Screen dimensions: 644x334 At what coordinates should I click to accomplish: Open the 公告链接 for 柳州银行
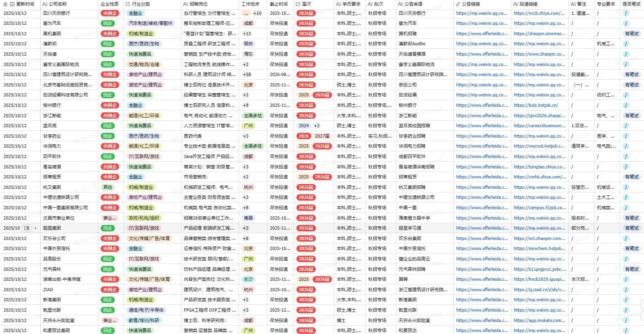click(482, 105)
